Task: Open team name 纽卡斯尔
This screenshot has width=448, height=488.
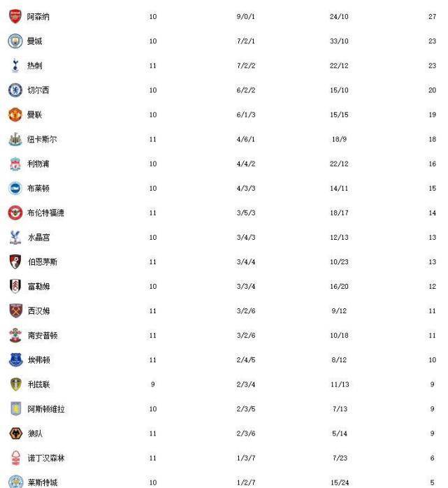Action: [42, 139]
